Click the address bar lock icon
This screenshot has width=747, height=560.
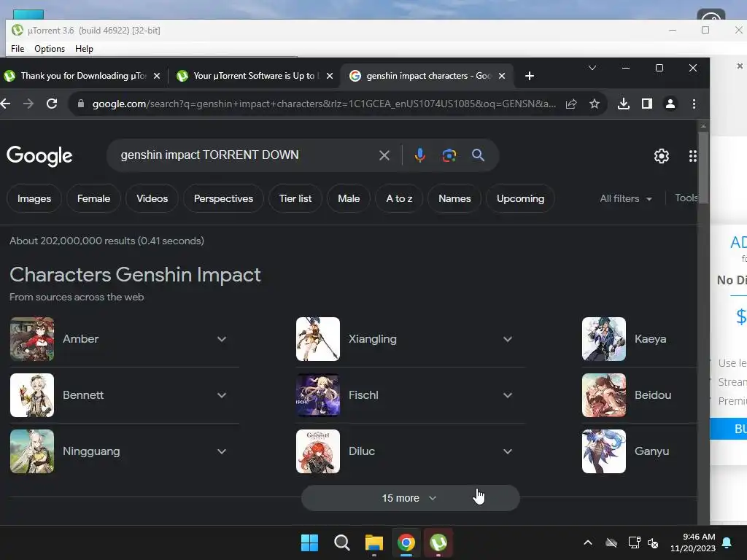pyautogui.click(x=81, y=104)
